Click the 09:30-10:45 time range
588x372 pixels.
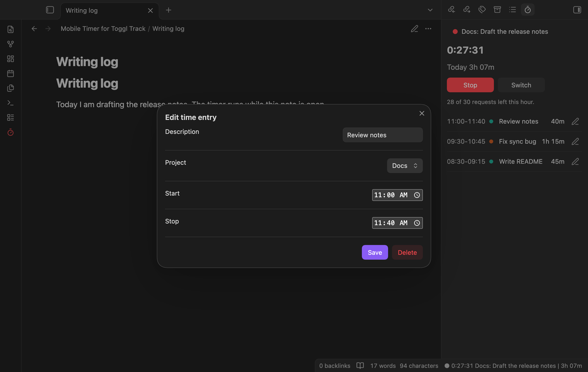point(466,141)
